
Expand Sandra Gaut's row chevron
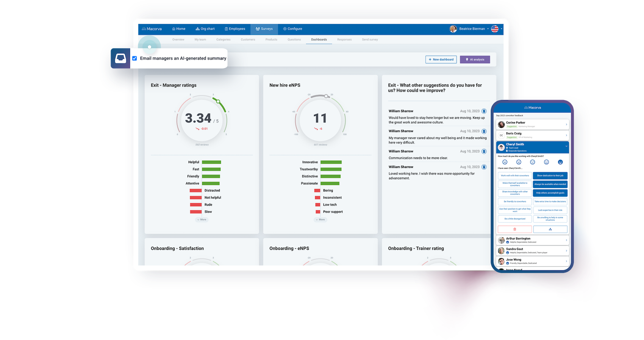click(x=567, y=251)
